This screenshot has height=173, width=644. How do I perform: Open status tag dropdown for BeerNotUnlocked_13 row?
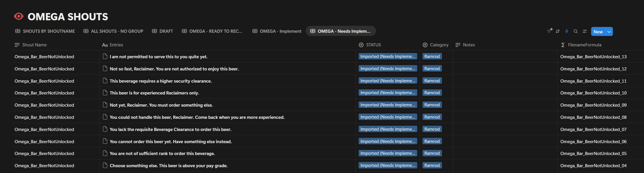[x=388, y=57]
